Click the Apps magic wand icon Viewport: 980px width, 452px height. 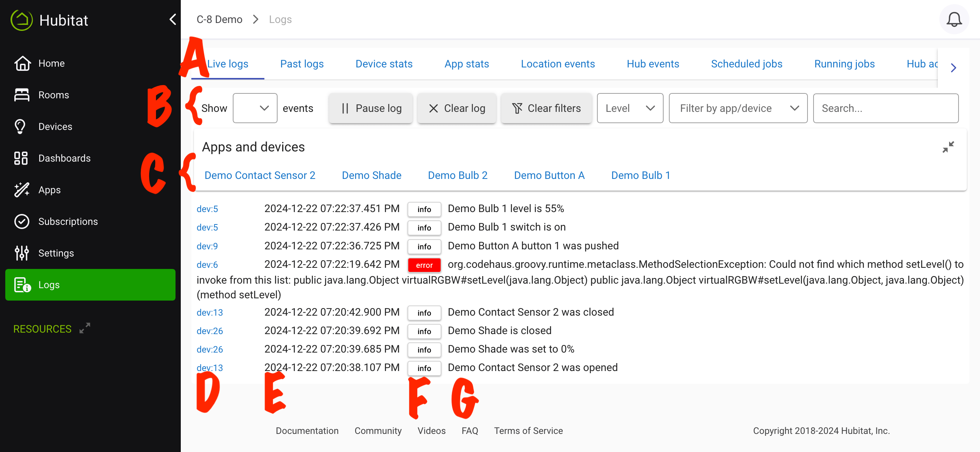click(x=22, y=189)
